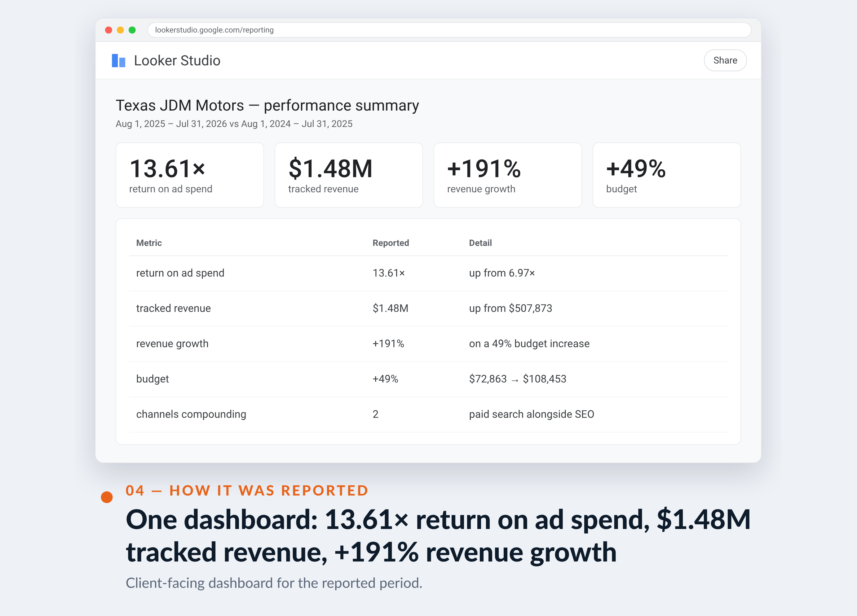Click the 'up from 6.97×' detail cell
This screenshot has height=616, width=857.
[x=502, y=273]
